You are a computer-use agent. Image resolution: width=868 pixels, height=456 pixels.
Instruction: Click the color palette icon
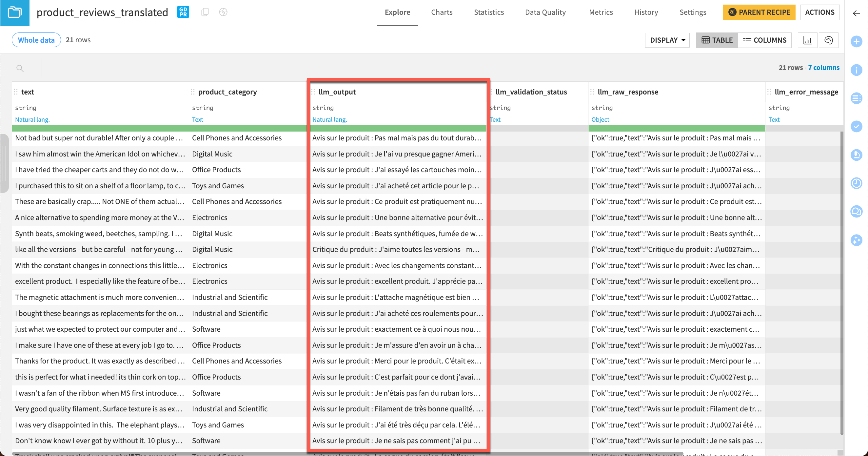[829, 40]
